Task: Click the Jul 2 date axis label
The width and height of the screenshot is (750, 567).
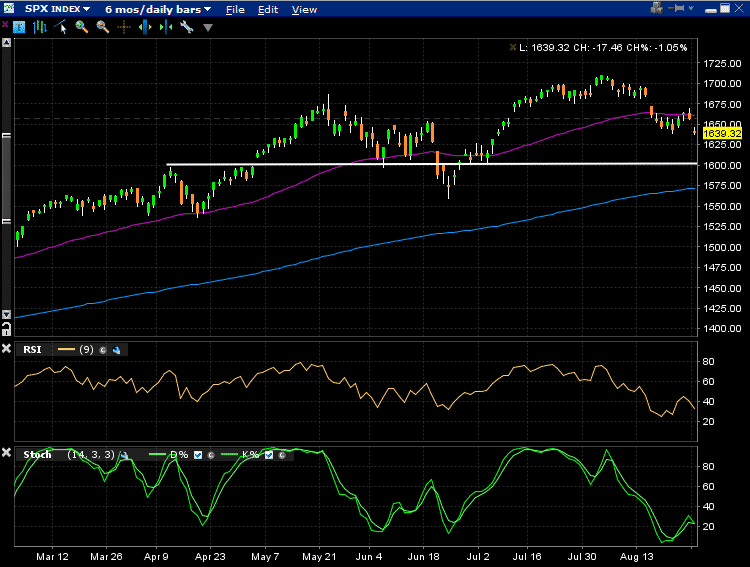Action: (478, 557)
